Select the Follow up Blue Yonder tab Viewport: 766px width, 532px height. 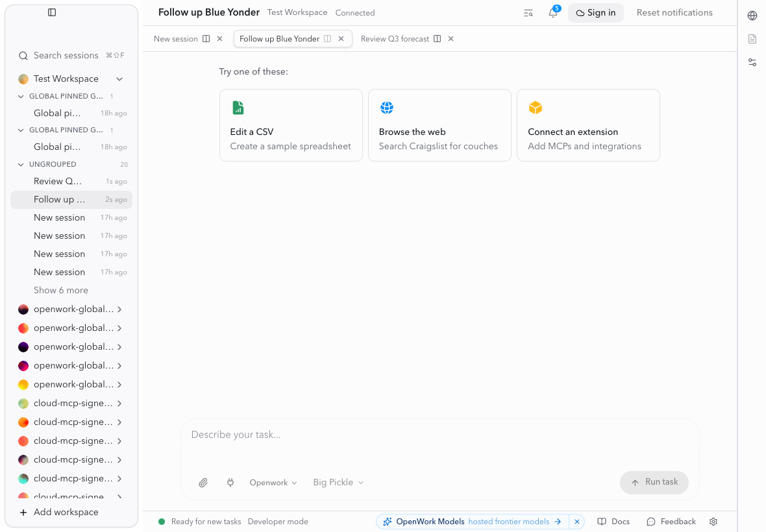[279, 39]
